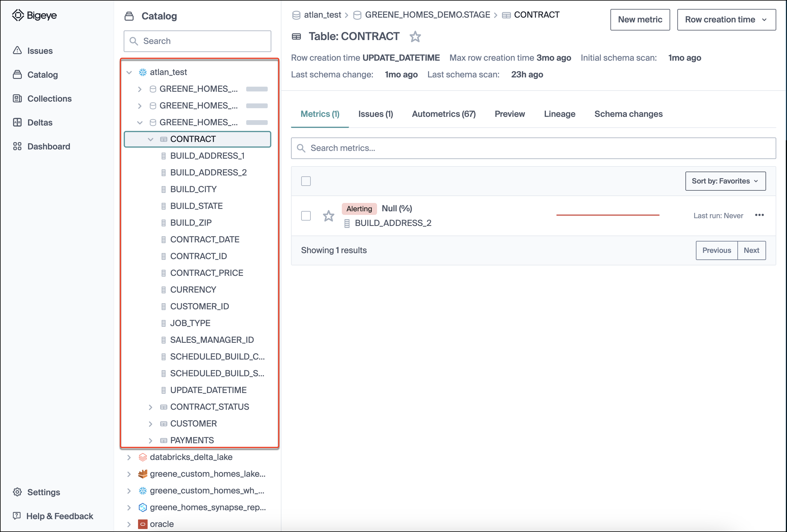Open the Row creation time dropdown

726,20
